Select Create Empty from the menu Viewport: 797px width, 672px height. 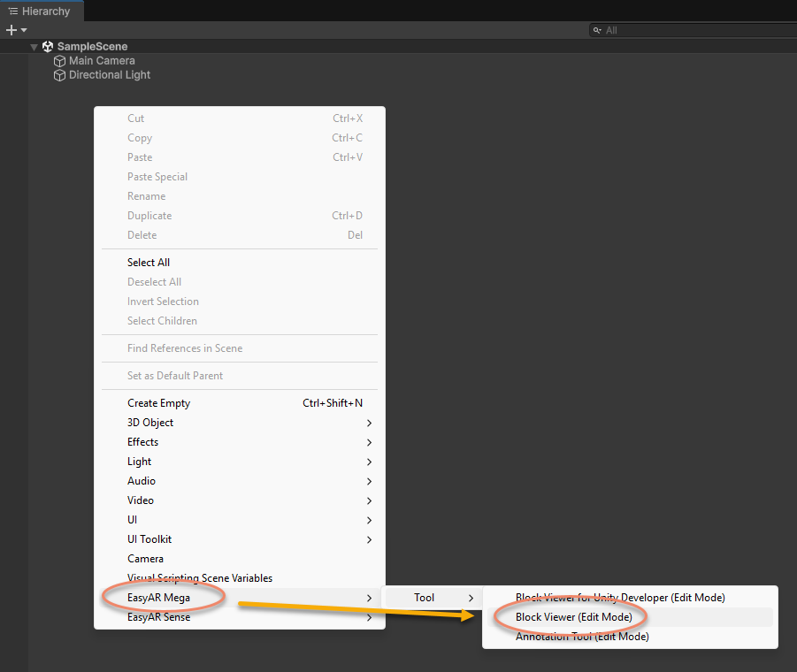tap(157, 402)
